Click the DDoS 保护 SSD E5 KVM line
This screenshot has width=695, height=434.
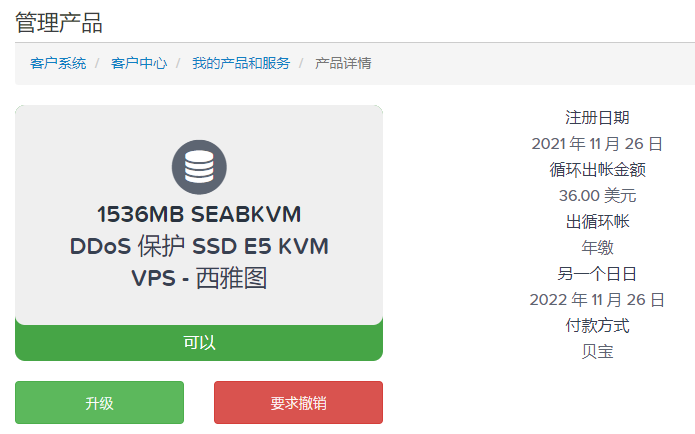pyautogui.click(x=199, y=247)
